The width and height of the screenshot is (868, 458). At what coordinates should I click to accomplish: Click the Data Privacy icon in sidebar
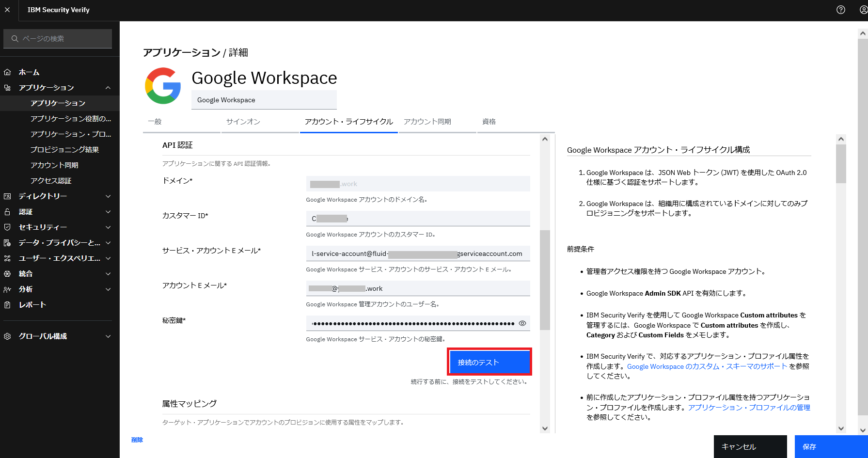tap(7, 243)
